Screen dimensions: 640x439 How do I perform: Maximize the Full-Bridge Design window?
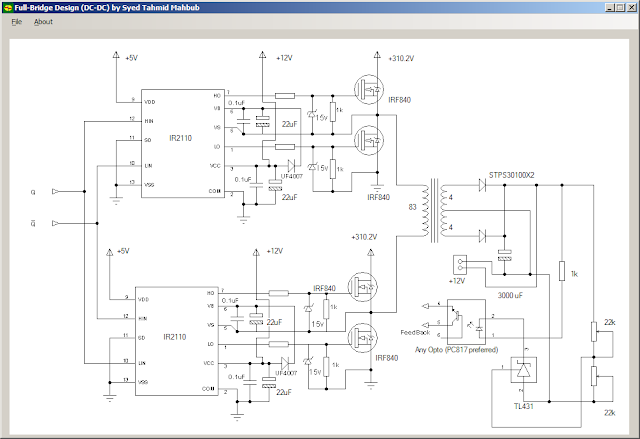click(620, 8)
